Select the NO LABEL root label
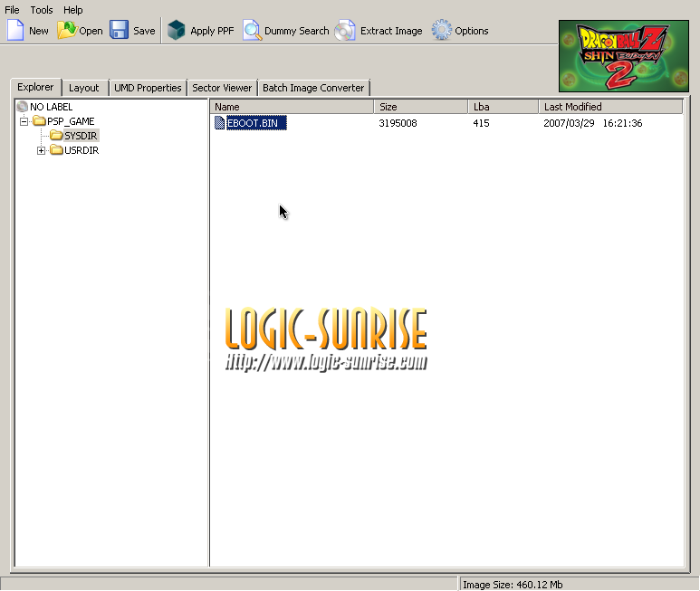 click(51, 107)
